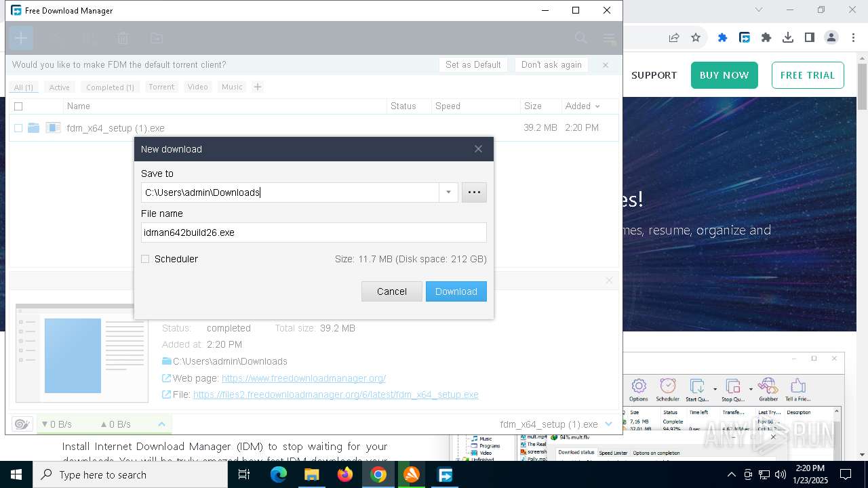Open the FDM hamburger main menu
This screenshot has width=868, height=488.
(609, 38)
